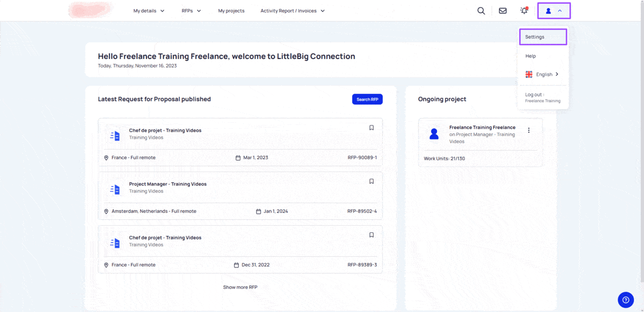This screenshot has height=312, width=644.
Task: Click the Ongoing project heading
Action: pos(442,99)
